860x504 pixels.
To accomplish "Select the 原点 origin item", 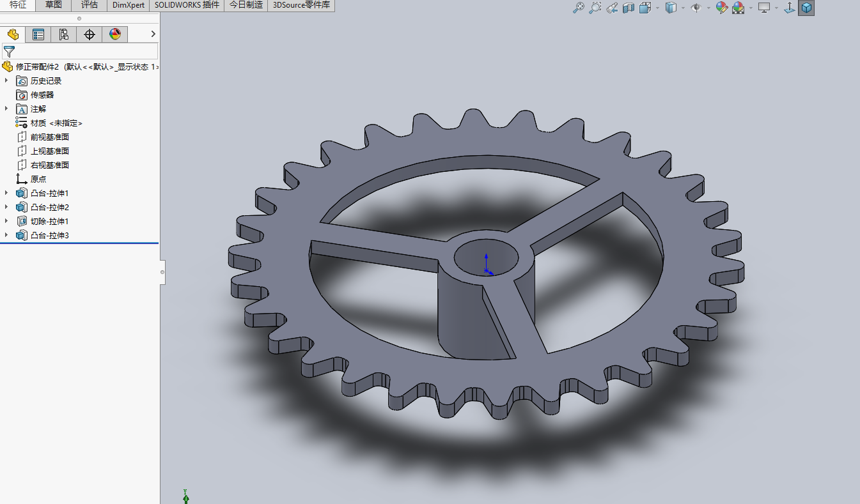I will 38,179.
